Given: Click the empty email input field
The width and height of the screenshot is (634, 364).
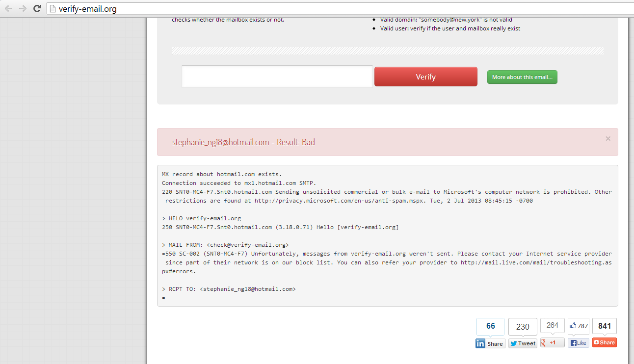Looking at the screenshot, I should (277, 77).
